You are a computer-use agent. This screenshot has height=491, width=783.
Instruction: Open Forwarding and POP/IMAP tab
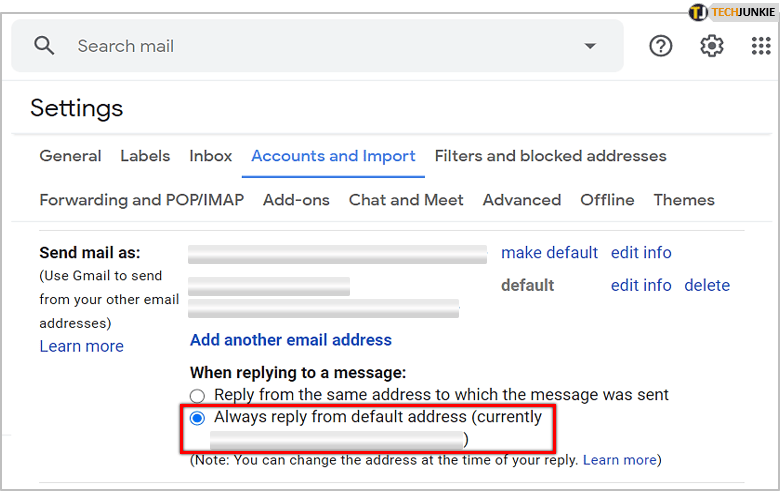141,200
